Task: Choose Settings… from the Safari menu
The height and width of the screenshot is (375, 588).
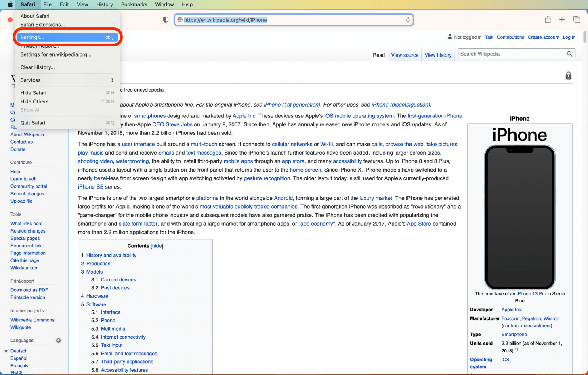Action: click(67, 37)
